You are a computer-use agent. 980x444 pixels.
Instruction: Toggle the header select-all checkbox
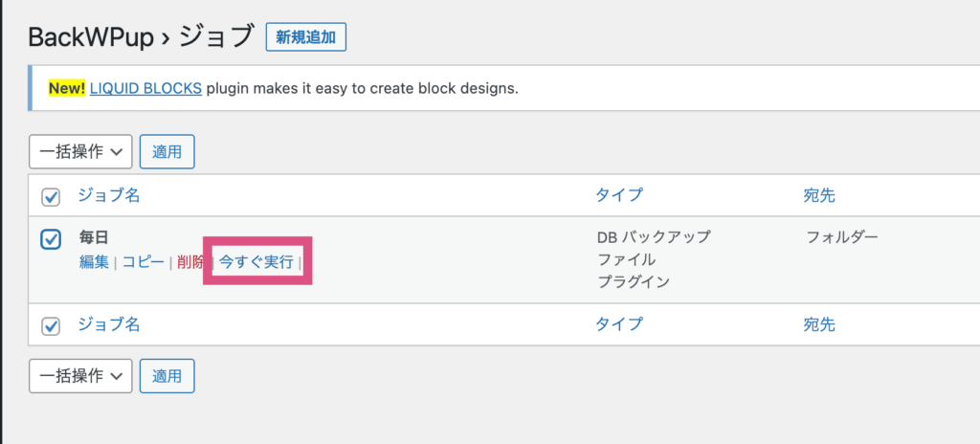coord(52,196)
